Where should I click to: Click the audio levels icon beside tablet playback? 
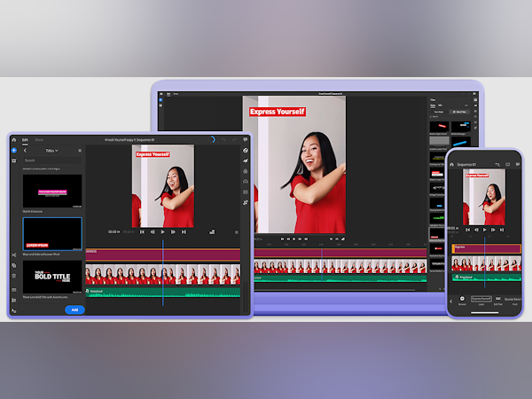(212, 232)
